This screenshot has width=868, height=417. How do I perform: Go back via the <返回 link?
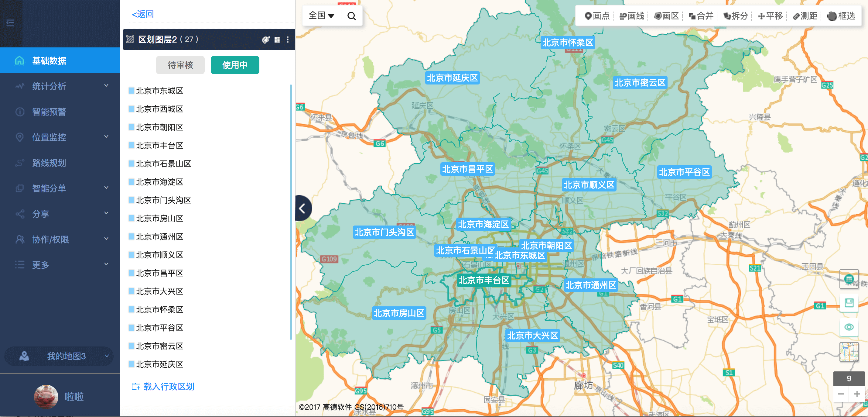coord(143,14)
